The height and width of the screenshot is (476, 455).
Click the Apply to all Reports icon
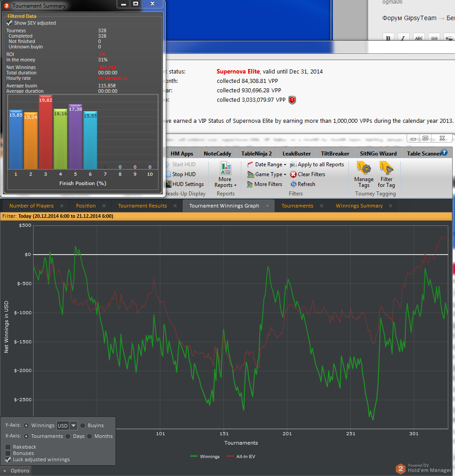[293, 164]
